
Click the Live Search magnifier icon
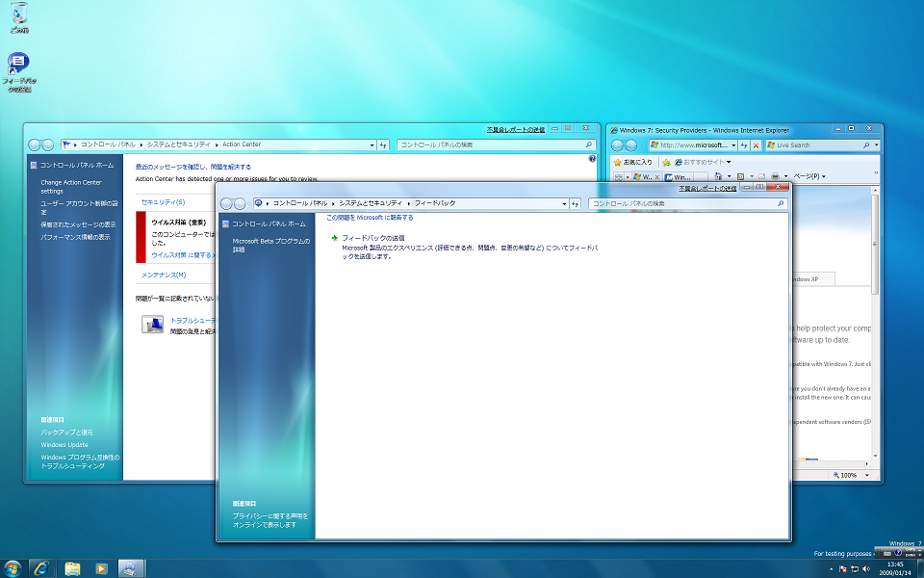pyautogui.click(x=866, y=145)
